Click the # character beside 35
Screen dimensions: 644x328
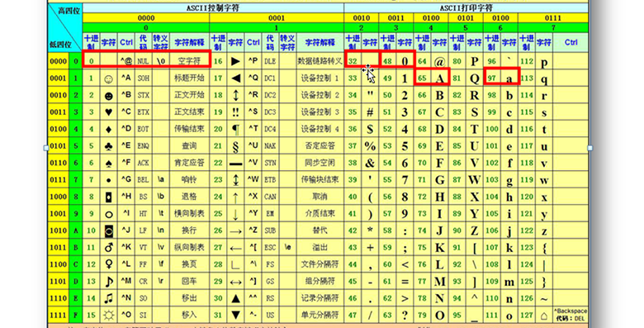pos(370,112)
